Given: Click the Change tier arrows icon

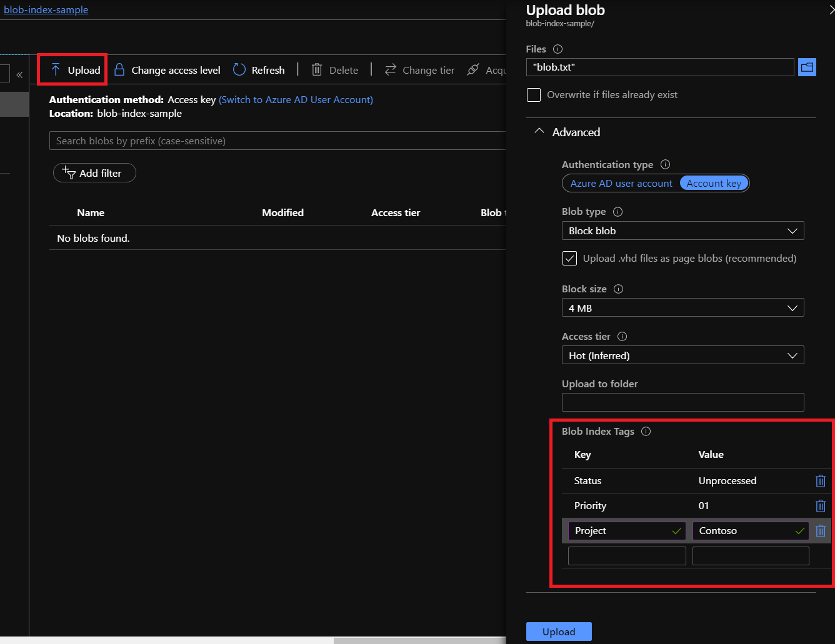Looking at the screenshot, I should click(x=391, y=69).
